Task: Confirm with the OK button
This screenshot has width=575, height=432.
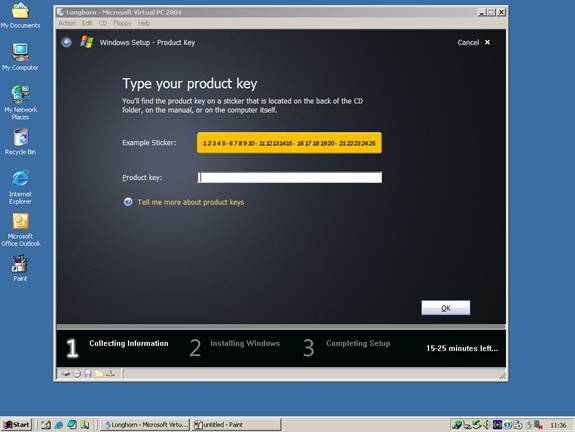Action: 446,308
